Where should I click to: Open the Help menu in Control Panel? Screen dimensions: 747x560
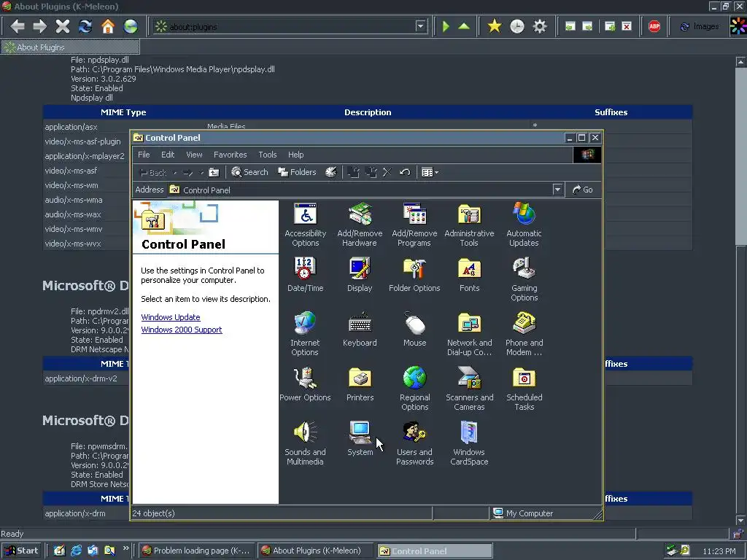pyautogui.click(x=296, y=155)
